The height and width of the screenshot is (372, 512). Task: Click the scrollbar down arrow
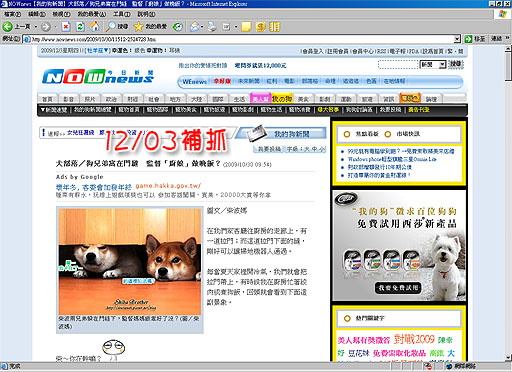tap(508, 357)
